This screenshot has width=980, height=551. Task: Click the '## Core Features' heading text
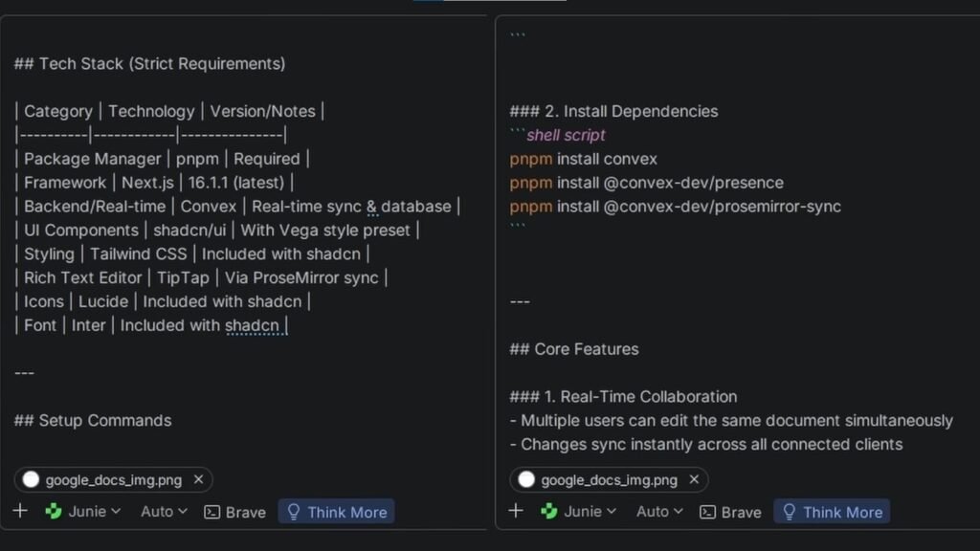click(x=574, y=349)
